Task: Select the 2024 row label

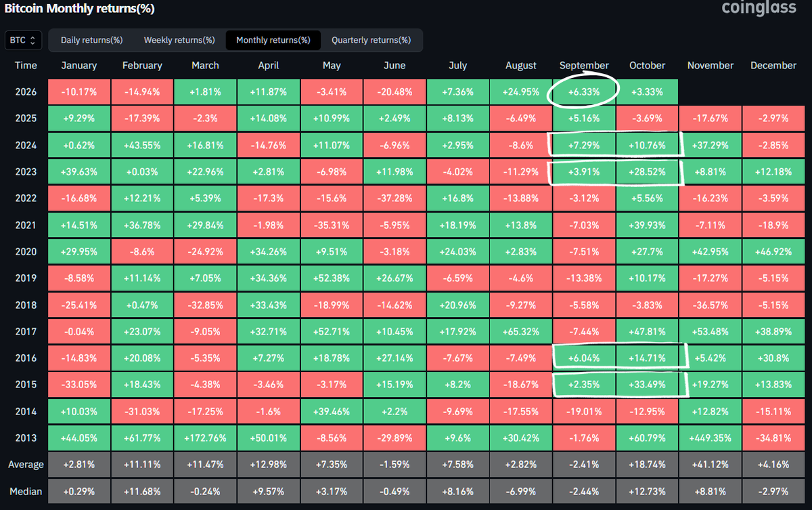Action: (x=26, y=145)
